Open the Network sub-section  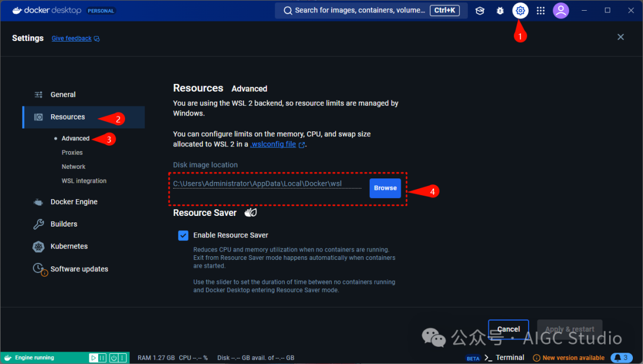click(73, 167)
